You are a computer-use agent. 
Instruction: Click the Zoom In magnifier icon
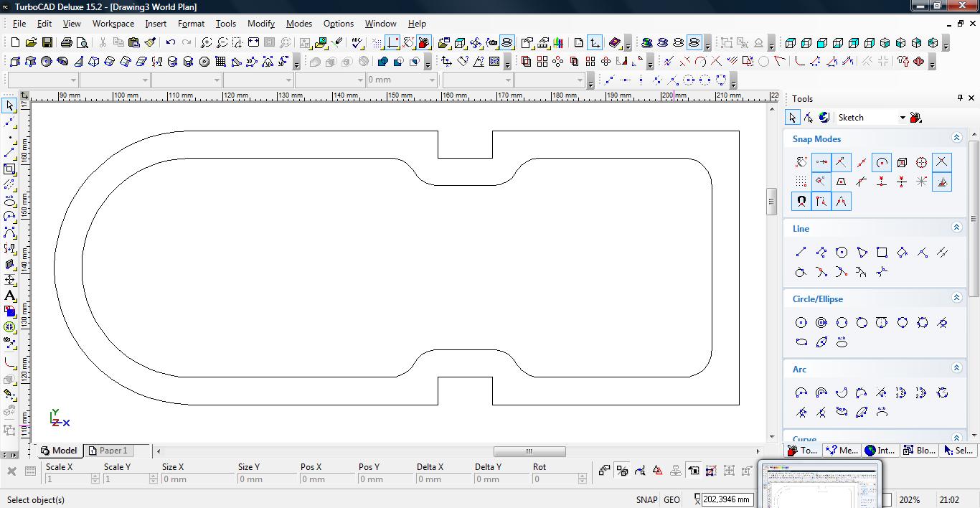coord(206,43)
